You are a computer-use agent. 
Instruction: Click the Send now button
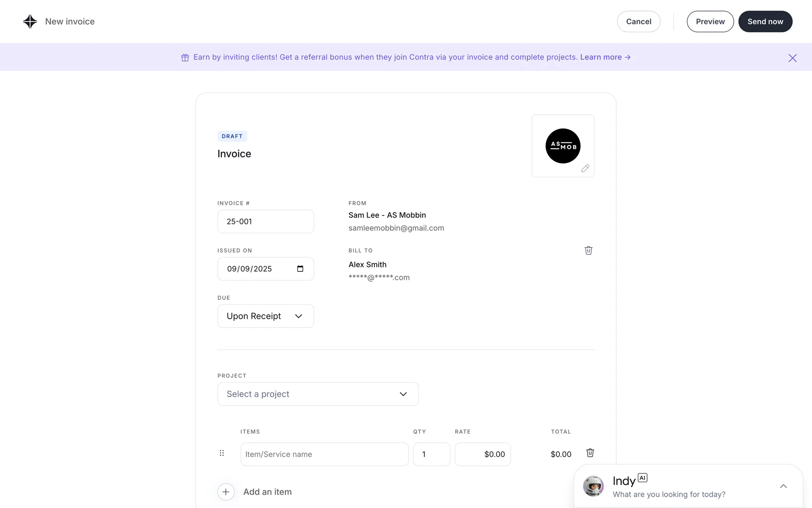pos(765,22)
